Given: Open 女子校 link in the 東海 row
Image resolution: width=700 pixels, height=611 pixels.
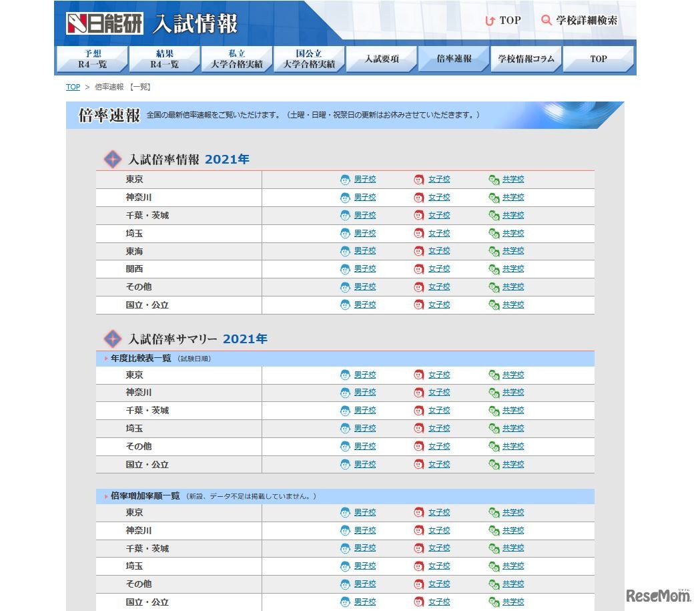Looking at the screenshot, I should [x=439, y=250].
